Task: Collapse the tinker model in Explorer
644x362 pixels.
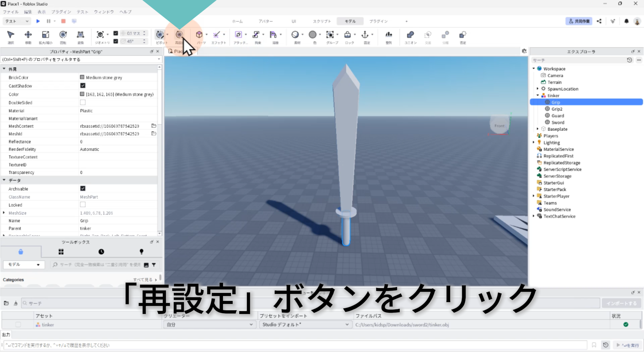Action: [x=538, y=96]
